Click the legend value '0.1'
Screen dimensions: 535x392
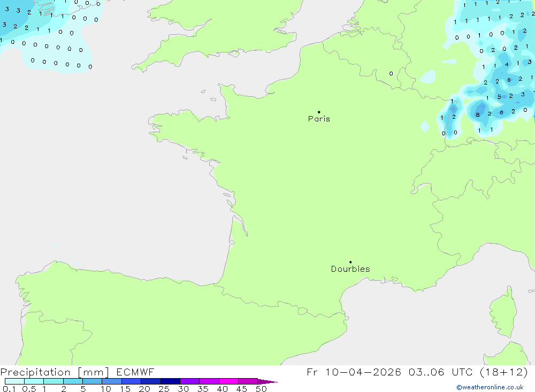tap(9, 389)
